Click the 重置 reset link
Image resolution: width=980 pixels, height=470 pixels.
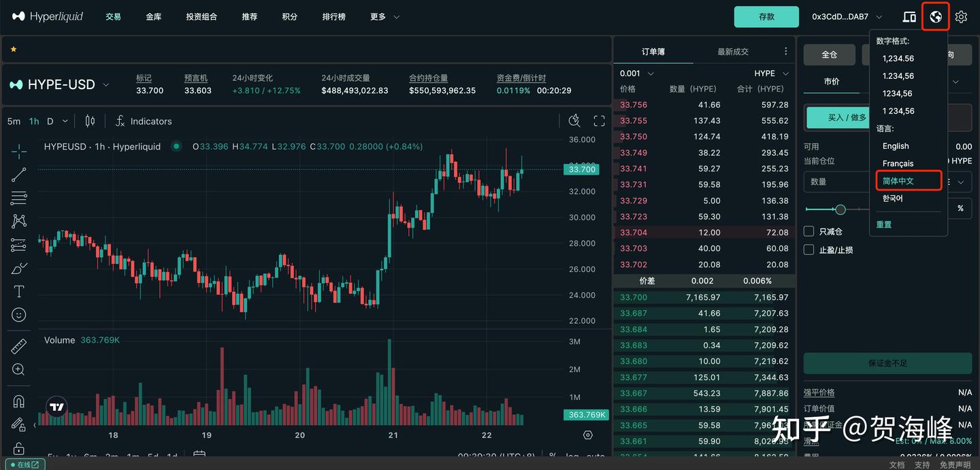pyautogui.click(x=884, y=224)
